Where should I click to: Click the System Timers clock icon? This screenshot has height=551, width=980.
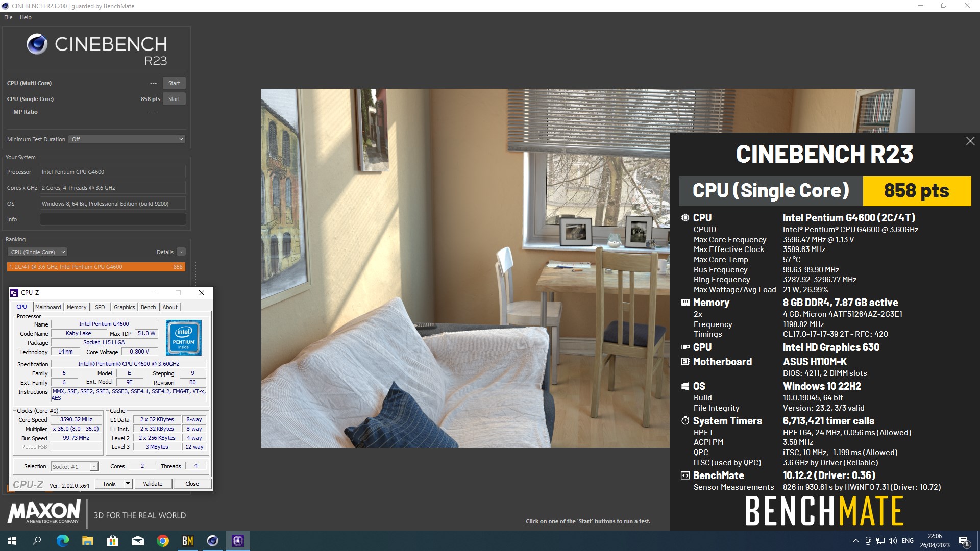click(x=685, y=421)
